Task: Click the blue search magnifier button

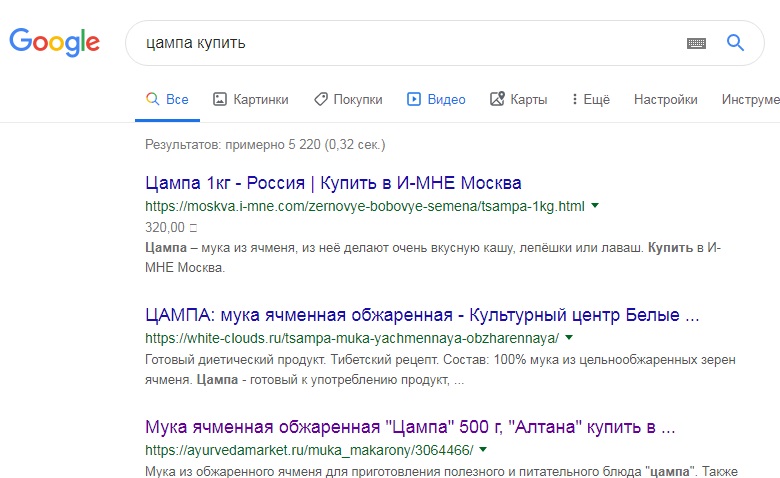Action: click(x=735, y=43)
